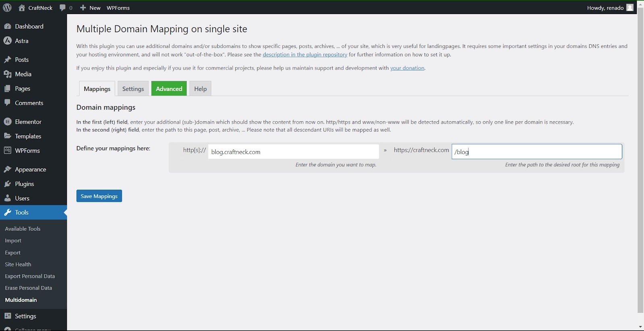The height and width of the screenshot is (331, 644).
Task: Click the CraftNeck home icon
Action: coord(22,8)
